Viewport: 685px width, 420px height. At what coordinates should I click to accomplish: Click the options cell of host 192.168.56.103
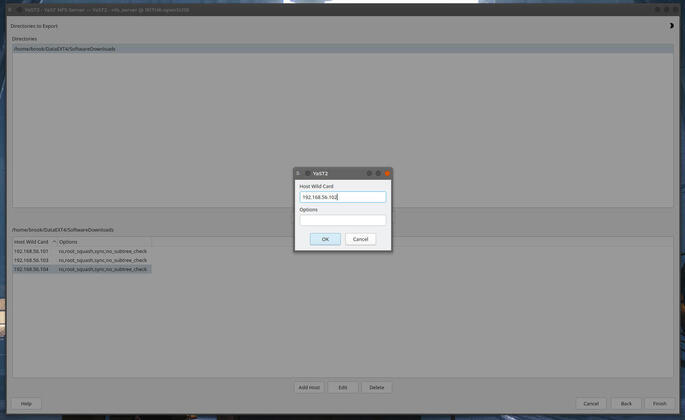(103, 260)
